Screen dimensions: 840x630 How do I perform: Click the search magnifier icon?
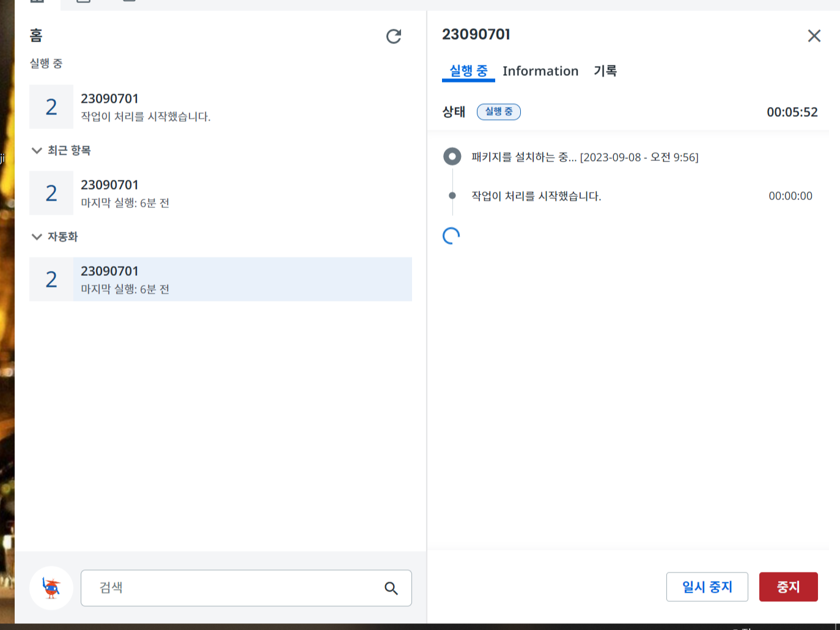(x=391, y=588)
